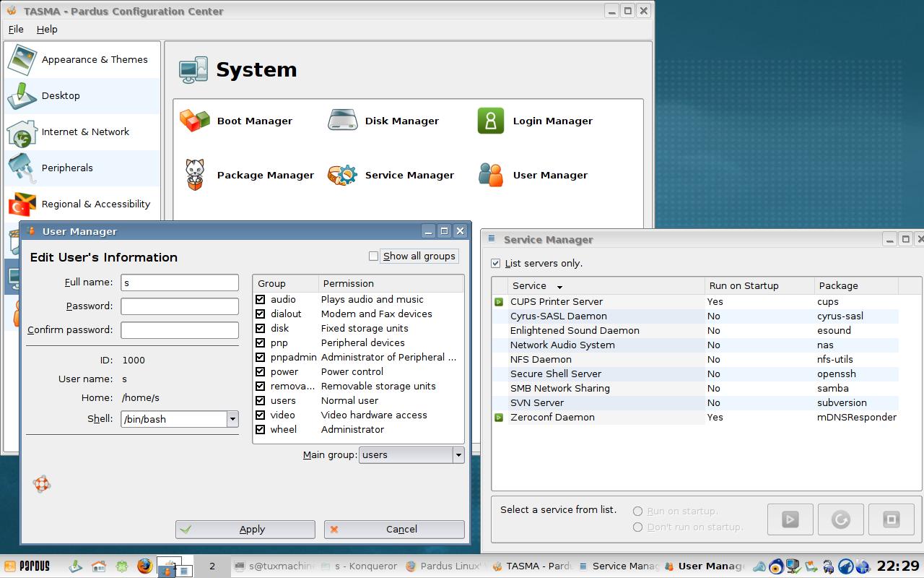Switch to the s@tuxmachine terminal taskbar entry
Viewport: 924px width, 578px height.
pos(274,566)
